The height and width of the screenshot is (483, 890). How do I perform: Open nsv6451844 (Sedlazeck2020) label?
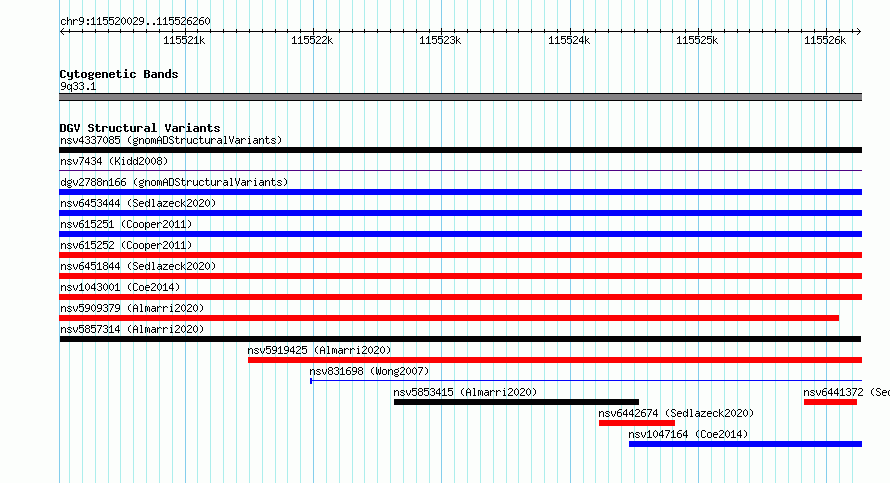point(138,266)
